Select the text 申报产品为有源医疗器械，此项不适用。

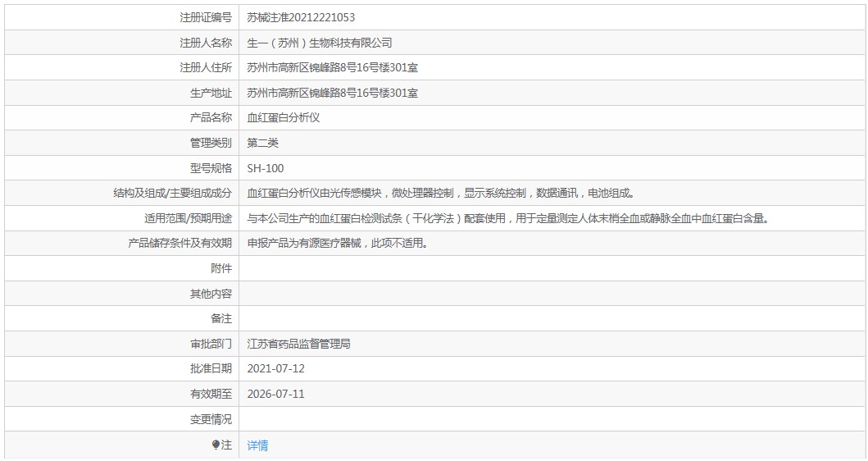click(x=338, y=244)
